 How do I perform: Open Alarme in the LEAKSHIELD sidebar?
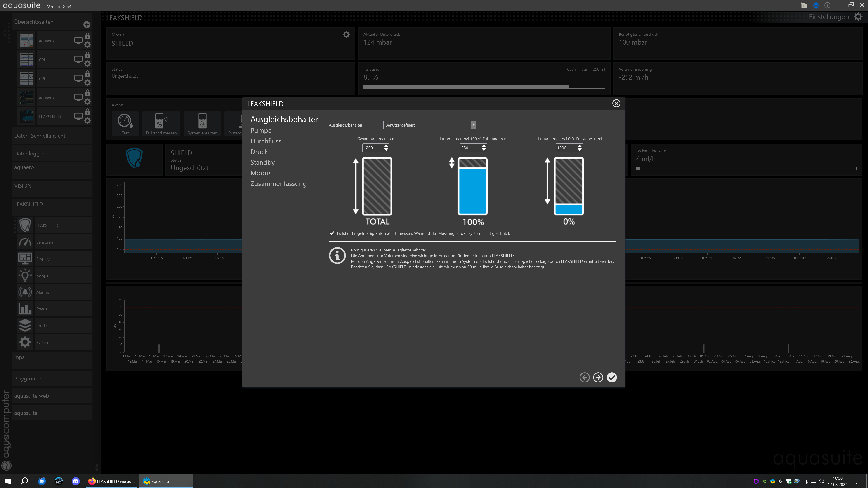click(x=43, y=292)
